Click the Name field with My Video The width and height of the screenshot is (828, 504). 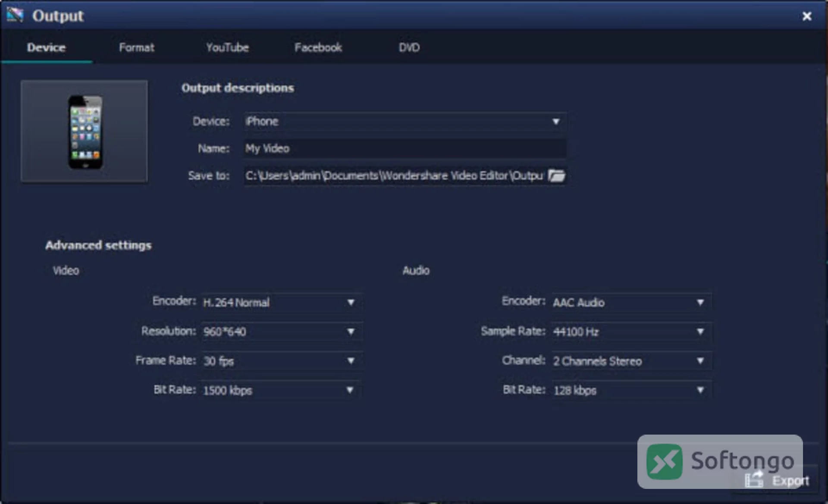[405, 149]
